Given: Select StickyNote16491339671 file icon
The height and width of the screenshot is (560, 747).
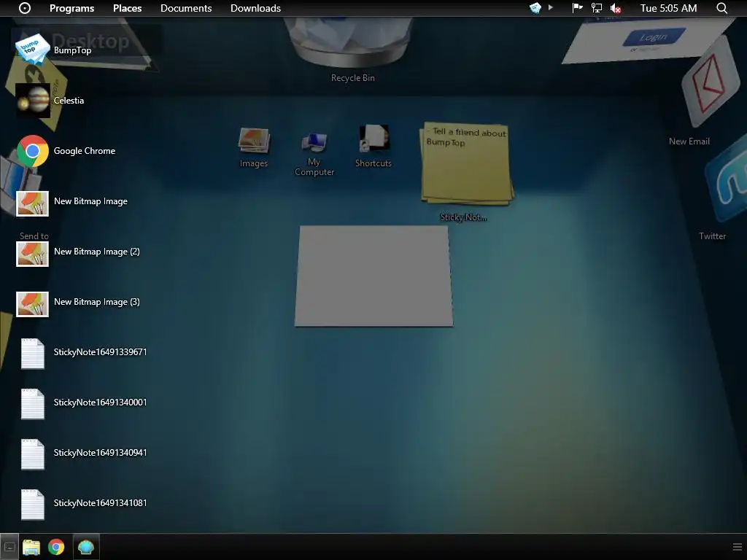Looking at the screenshot, I should pyautogui.click(x=33, y=354).
